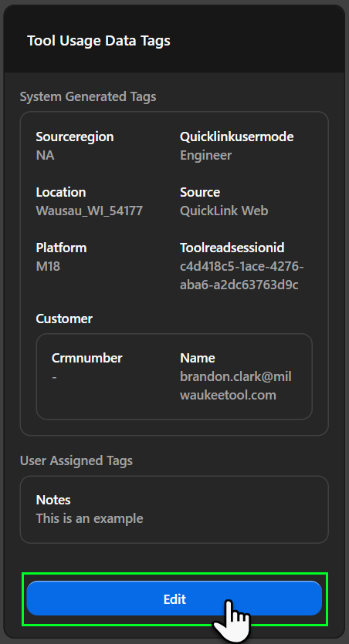Click the Crmnumber label
The image size is (349, 644).
tap(87, 358)
